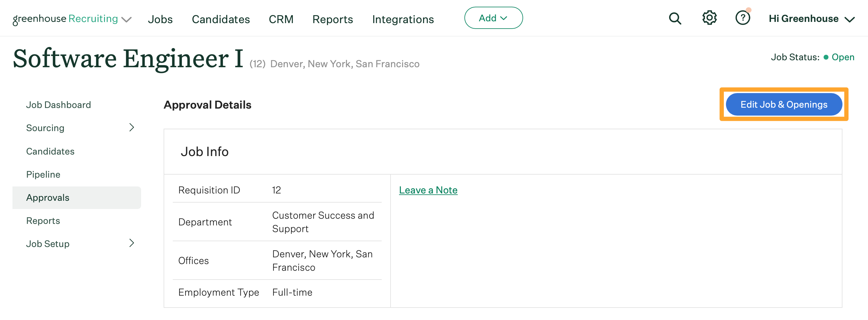Select Pipeline in the sidebar
The image size is (868, 320).
[x=43, y=175]
